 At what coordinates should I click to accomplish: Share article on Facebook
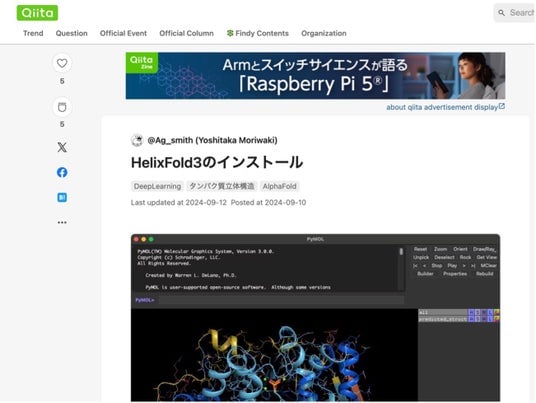(x=62, y=172)
